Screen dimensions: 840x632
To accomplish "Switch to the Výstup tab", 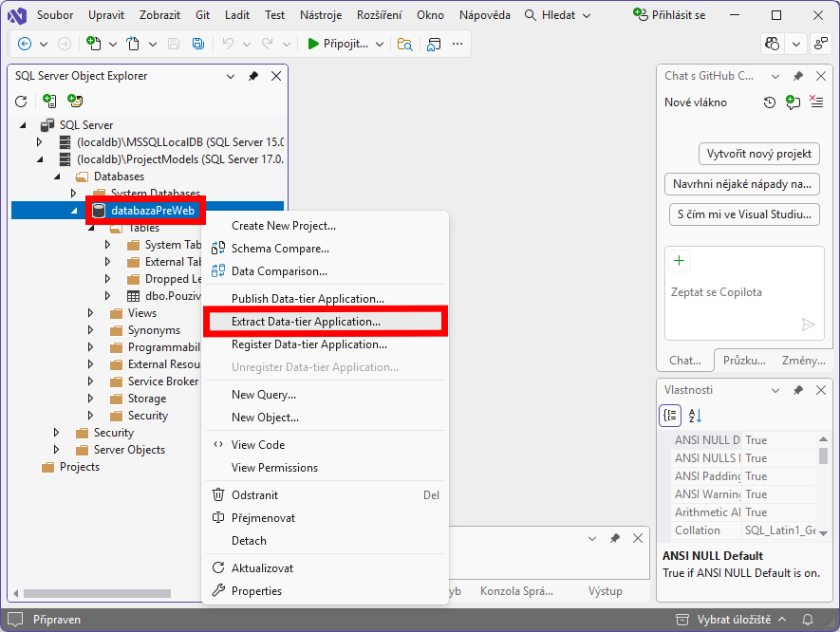I will [606, 591].
